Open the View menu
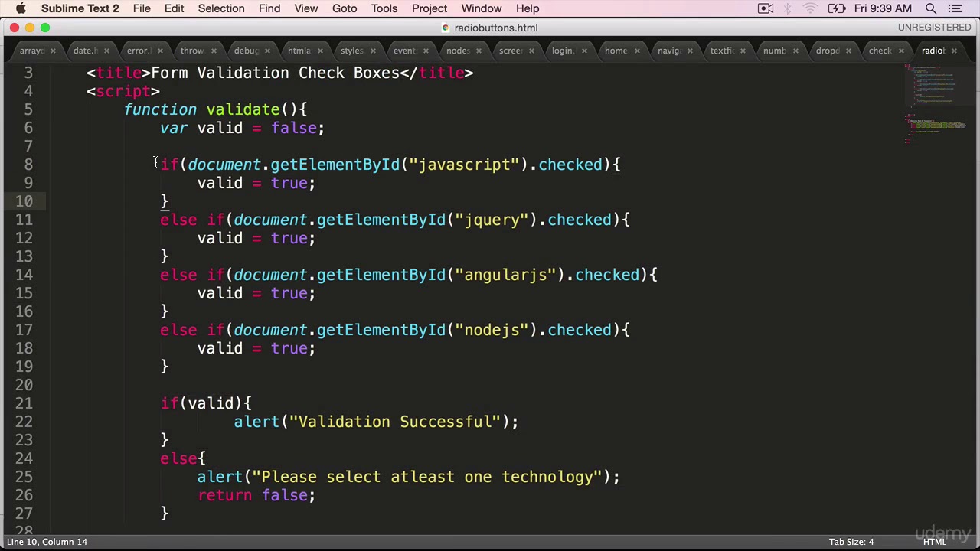The width and height of the screenshot is (980, 551). click(x=305, y=8)
